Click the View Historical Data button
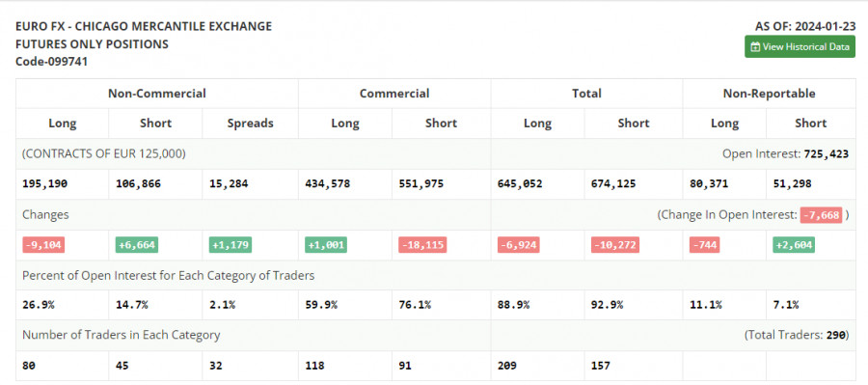The height and width of the screenshot is (385, 868). pos(800,46)
